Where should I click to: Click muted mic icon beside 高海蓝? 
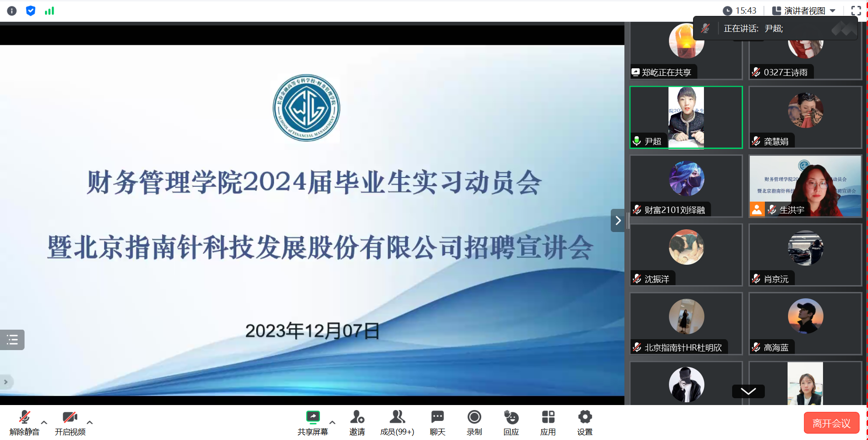[756, 347]
